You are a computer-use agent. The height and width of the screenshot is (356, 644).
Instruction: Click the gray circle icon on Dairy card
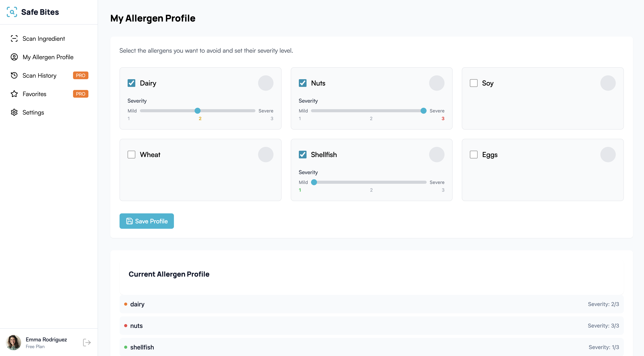click(266, 83)
